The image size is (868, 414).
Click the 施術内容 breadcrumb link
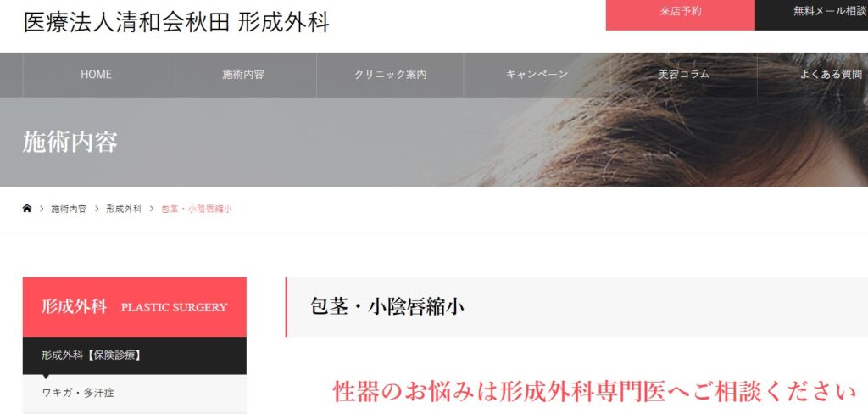point(69,209)
